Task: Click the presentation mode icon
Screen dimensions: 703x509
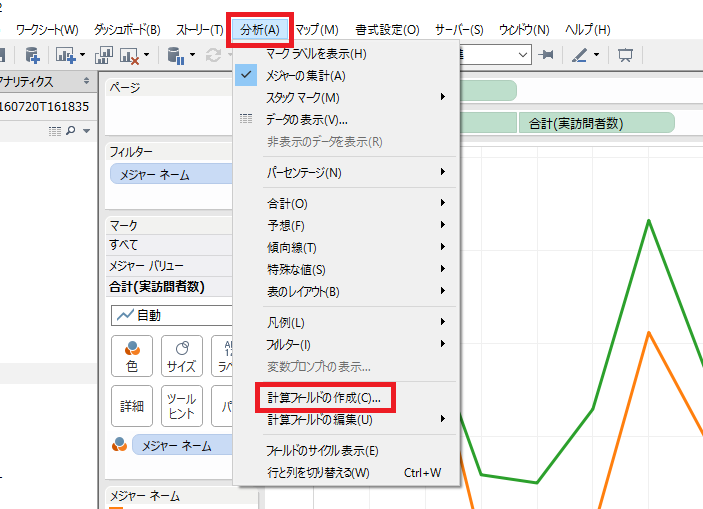Action: coord(625,55)
